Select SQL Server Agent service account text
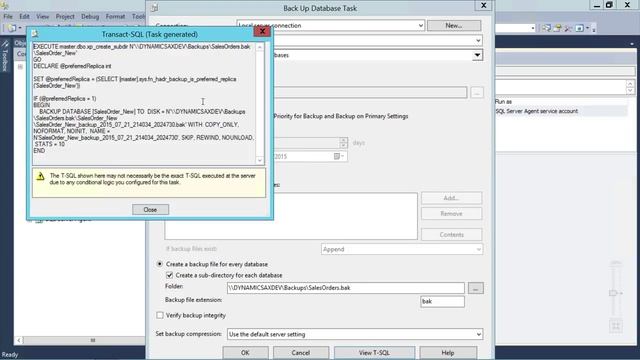 click(x=537, y=111)
